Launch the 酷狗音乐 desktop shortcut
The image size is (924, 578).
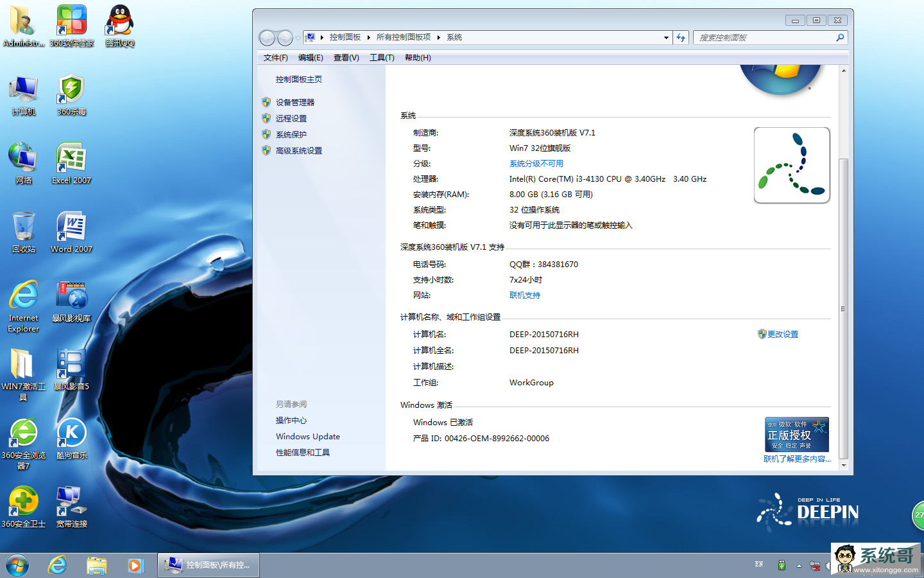[x=72, y=439]
